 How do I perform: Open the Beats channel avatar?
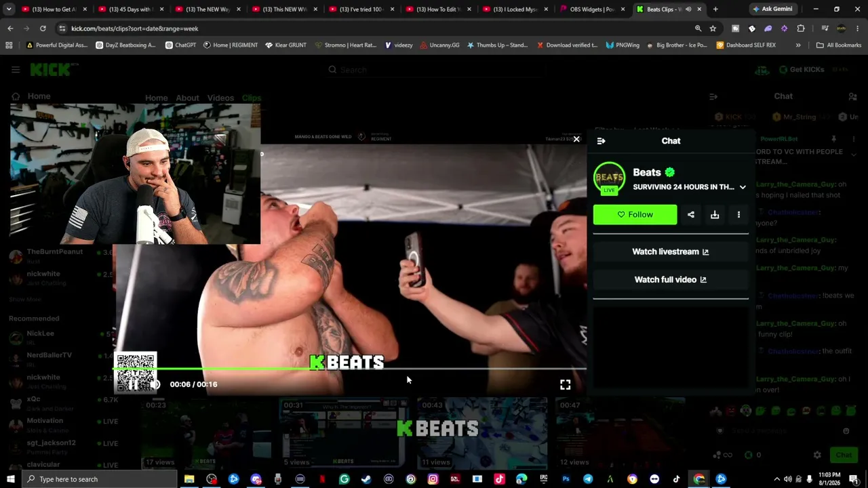point(609,178)
